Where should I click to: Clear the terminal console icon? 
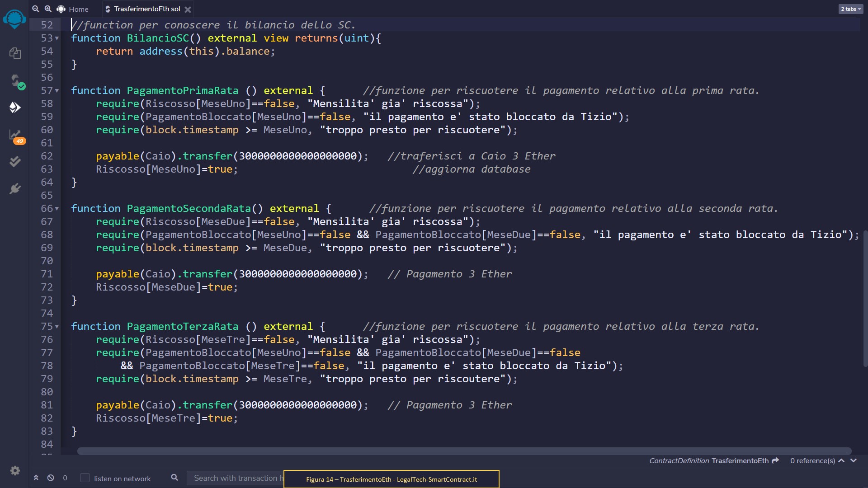coord(51,478)
